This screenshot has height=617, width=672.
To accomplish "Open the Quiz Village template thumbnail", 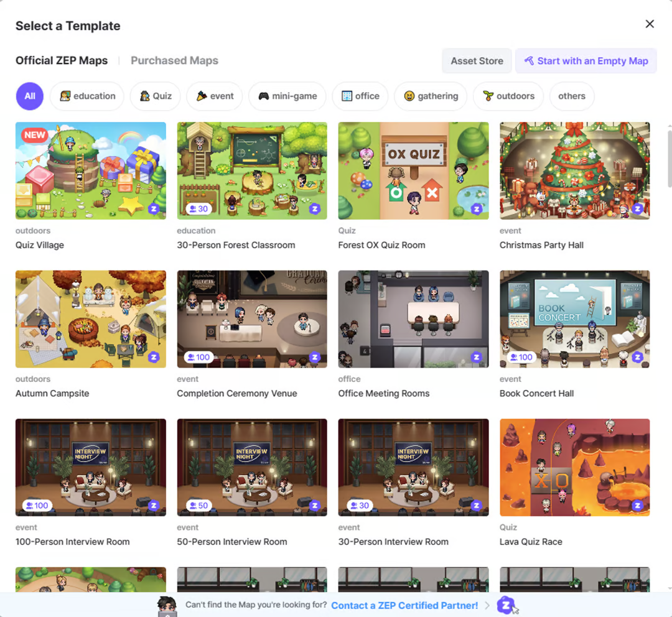I will [x=91, y=170].
